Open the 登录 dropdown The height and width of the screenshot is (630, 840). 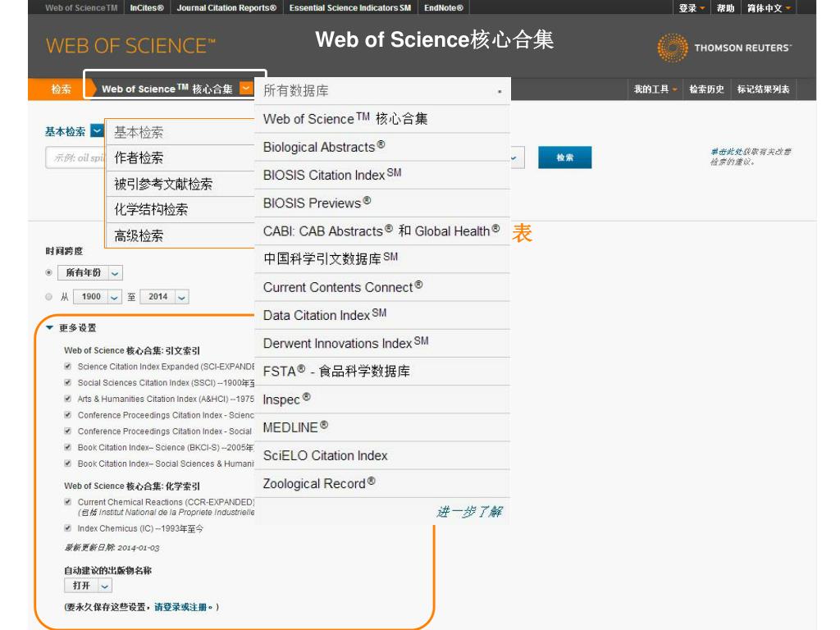(x=691, y=8)
